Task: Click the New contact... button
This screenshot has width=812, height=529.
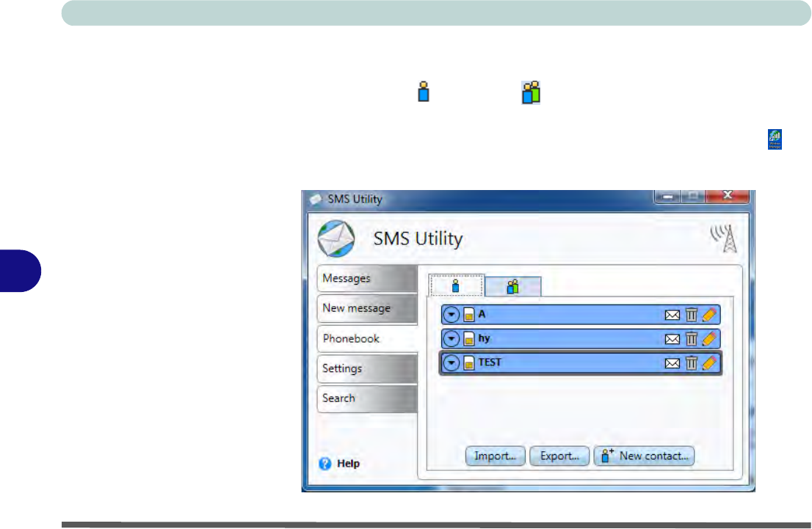Action: coord(644,456)
